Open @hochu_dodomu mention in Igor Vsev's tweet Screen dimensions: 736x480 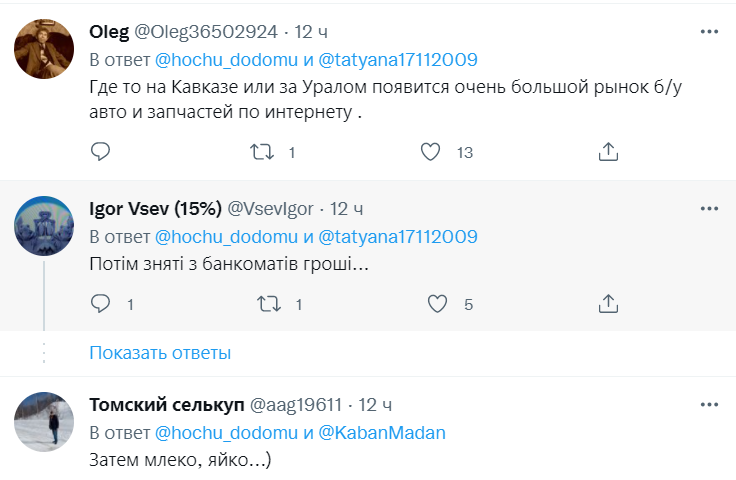coord(227,237)
